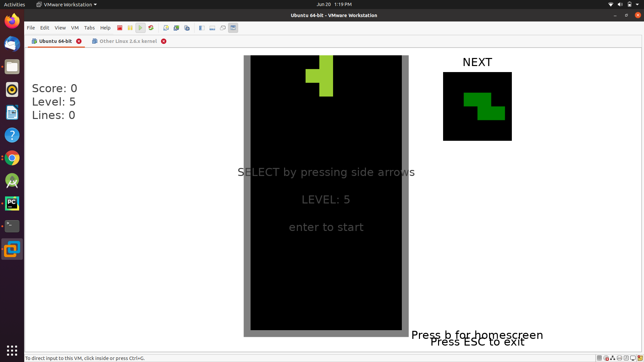Screen dimensions: 644x362
Task: Power off the VM with red stop icon
Action: click(x=119, y=28)
